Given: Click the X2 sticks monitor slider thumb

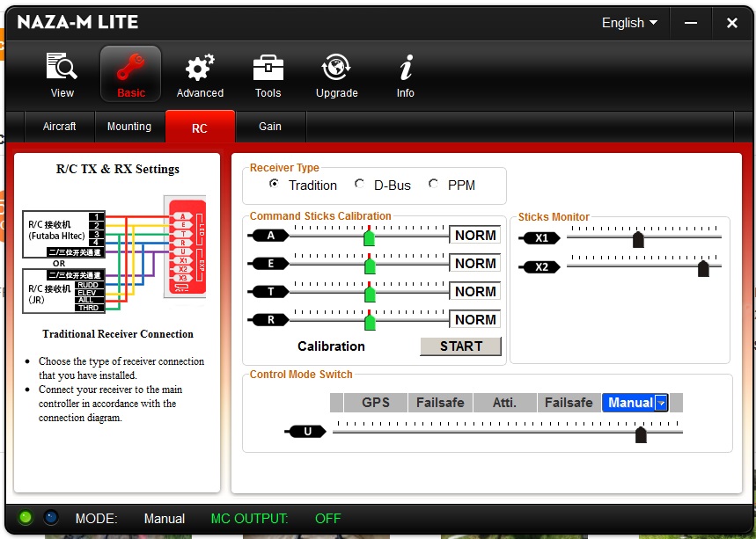Looking at the screenshot, I should click(x=703, y=268).
